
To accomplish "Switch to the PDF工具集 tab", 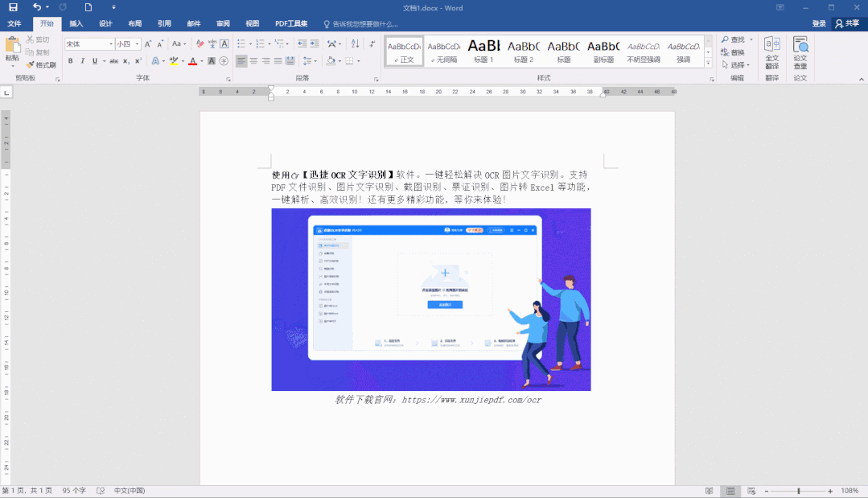I will [291, 23].
